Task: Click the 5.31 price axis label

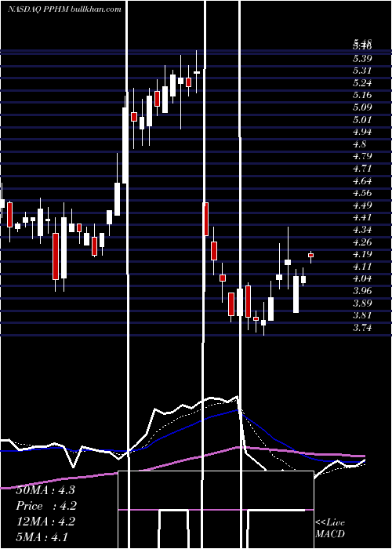Action: (362, 71)
